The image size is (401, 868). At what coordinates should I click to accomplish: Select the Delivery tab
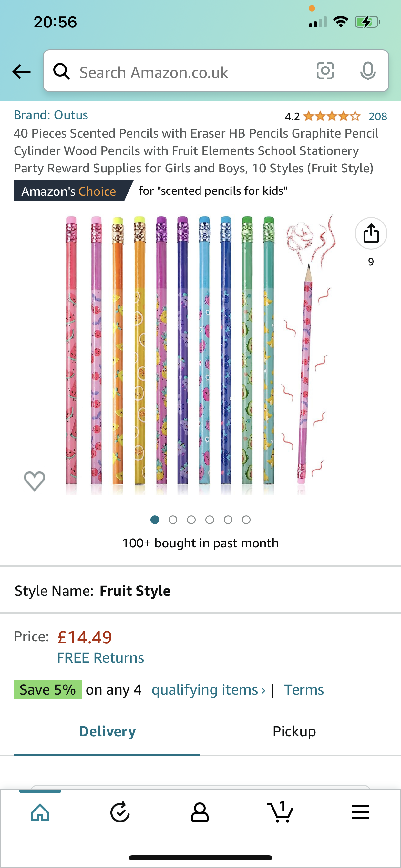(107, 731)
